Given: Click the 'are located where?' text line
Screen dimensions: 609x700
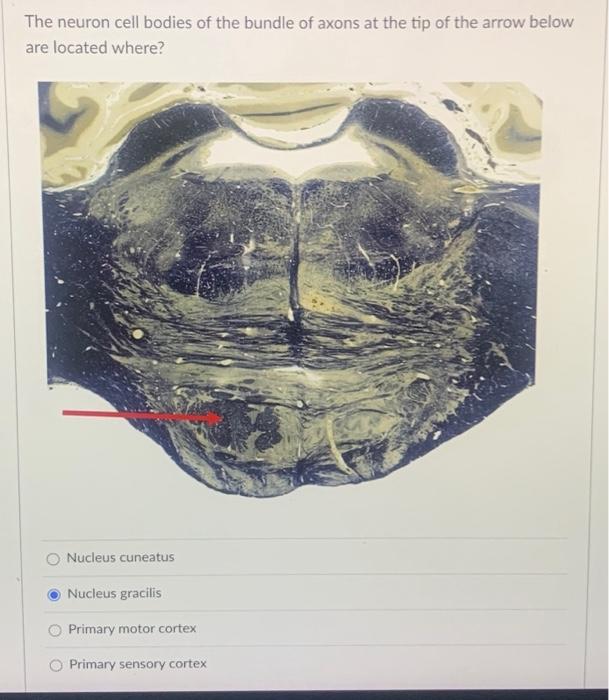Looking at the screenshot, I should pyautogui.click(x=95, y=47).
